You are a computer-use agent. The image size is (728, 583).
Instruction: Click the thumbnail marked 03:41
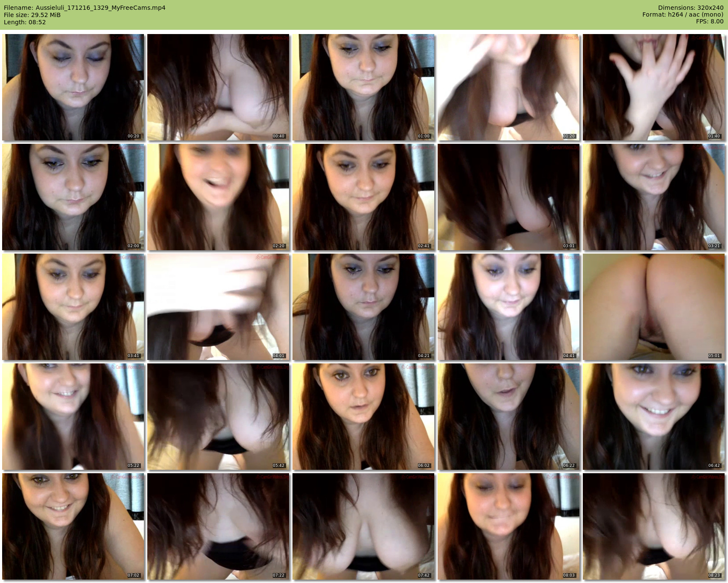tap(73, 307)
